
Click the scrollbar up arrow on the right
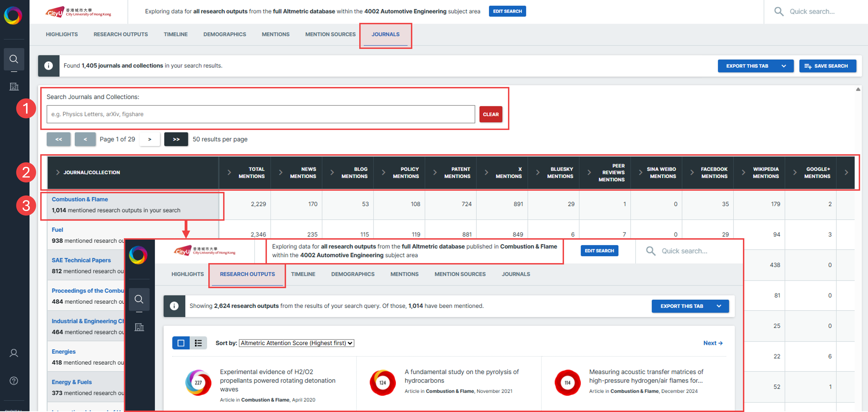pos(858,89)
